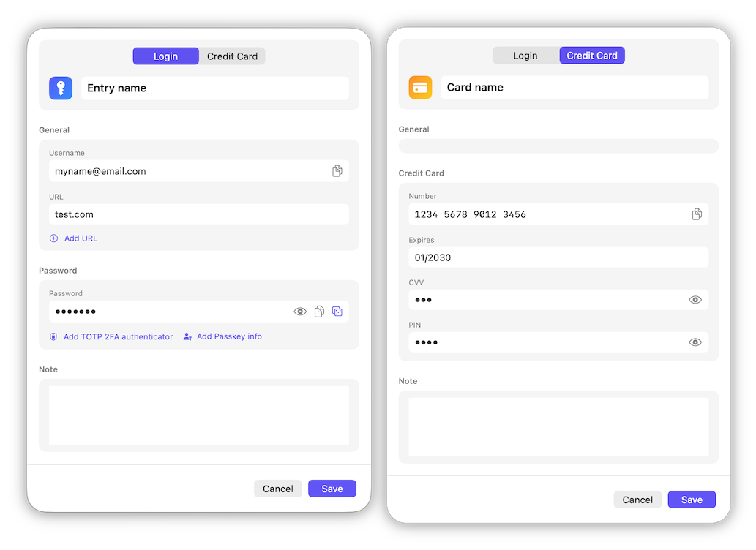
Task: Click the shield icon for TOTP authenticator
Action: pos(53,336)
